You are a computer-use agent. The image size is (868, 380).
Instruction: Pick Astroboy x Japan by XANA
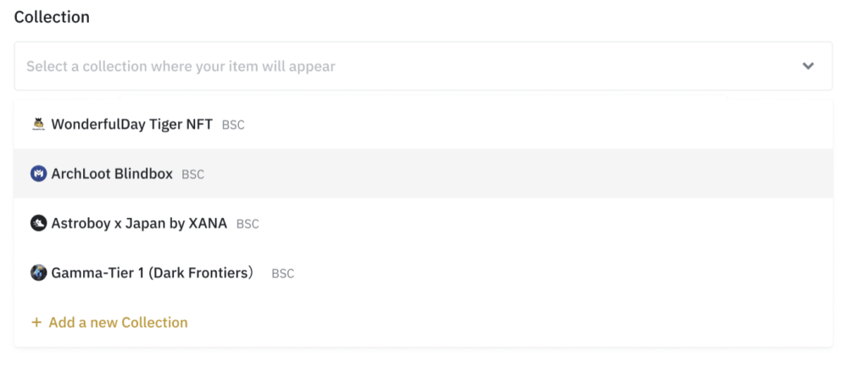pyautogui.click(x=423, y=223)
